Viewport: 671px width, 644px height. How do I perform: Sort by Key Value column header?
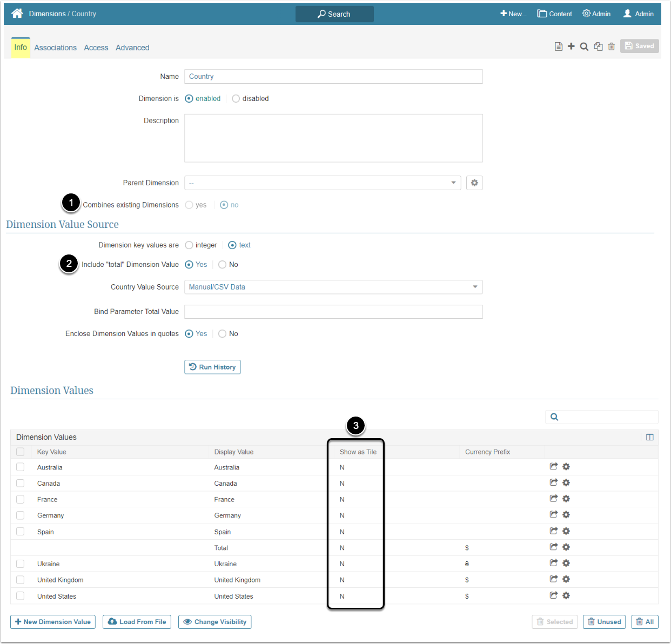coord(52,452)
